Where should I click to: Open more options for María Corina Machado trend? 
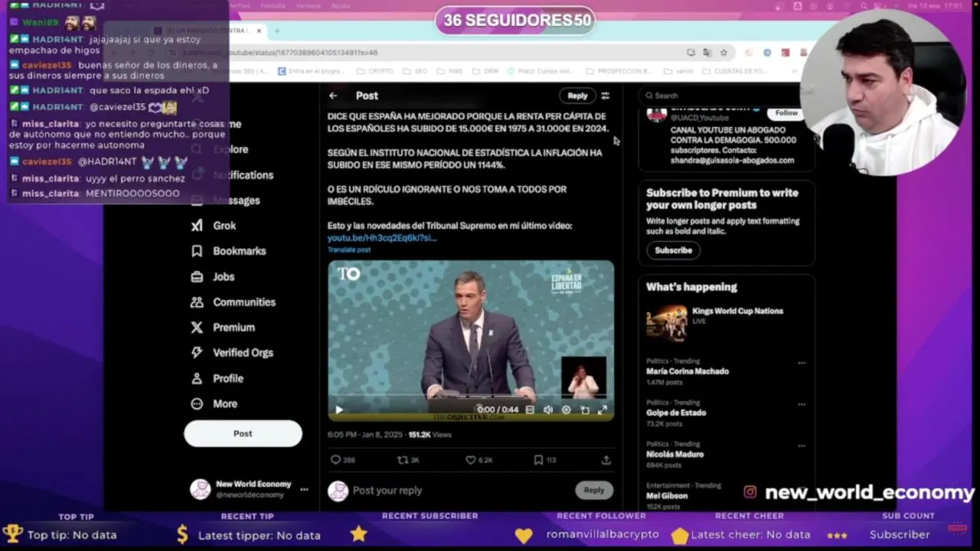tap(802, 363)
